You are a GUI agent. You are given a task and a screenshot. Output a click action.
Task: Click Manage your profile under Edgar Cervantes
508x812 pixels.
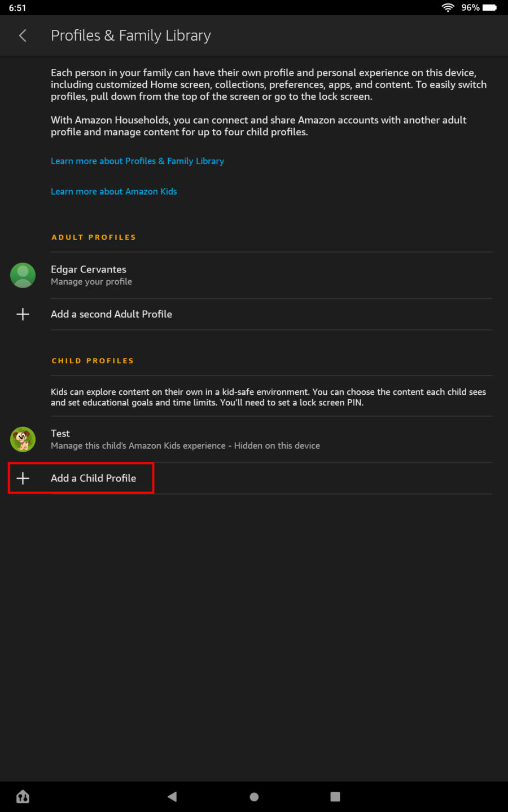point(91,281)
